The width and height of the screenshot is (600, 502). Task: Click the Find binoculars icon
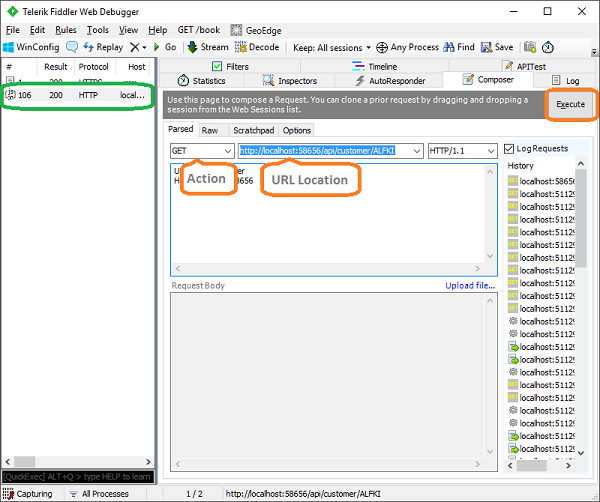click(449, 47)
